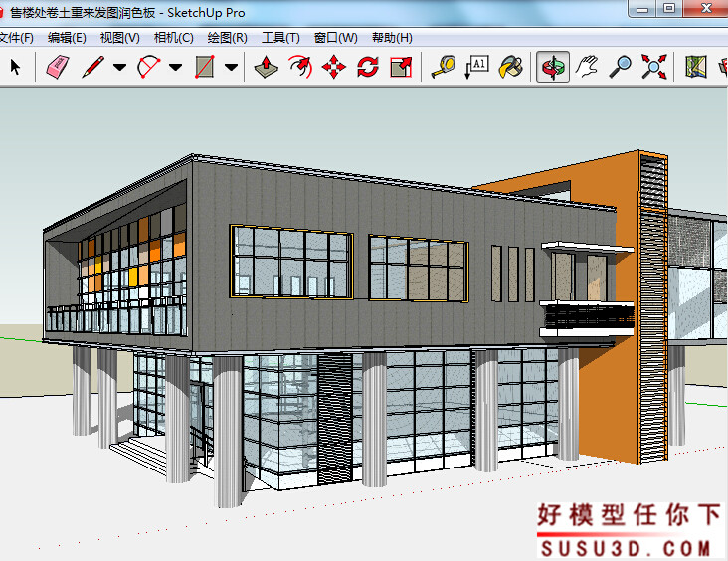Select the Arc tool
This screenshot has height=561, width=728.
pos(149,67)
